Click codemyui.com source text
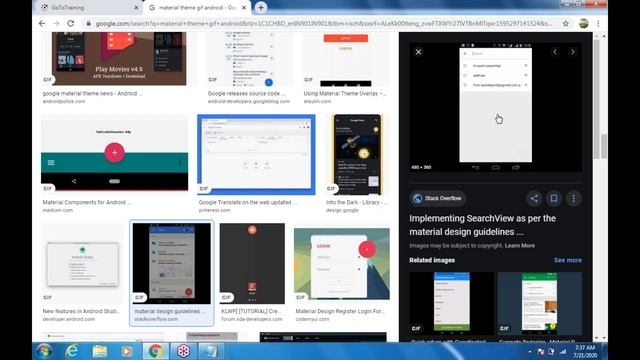The width and height of the screenshot is (640, 360). tap(312, 319)
